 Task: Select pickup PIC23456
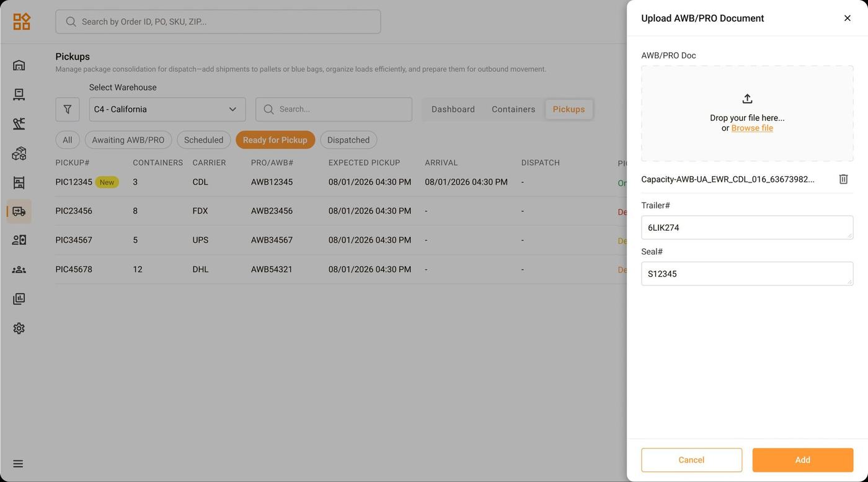point(74,211)
